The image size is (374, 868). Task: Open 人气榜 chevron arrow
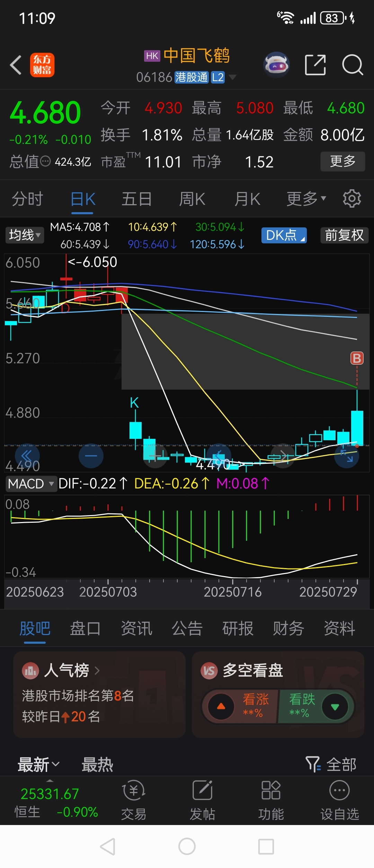97,671
